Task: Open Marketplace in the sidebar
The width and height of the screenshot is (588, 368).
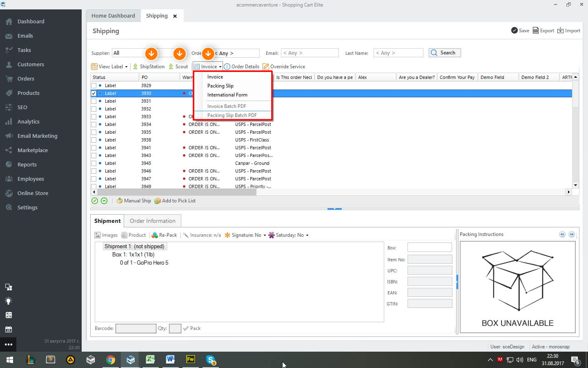Action: pos(32,150)
